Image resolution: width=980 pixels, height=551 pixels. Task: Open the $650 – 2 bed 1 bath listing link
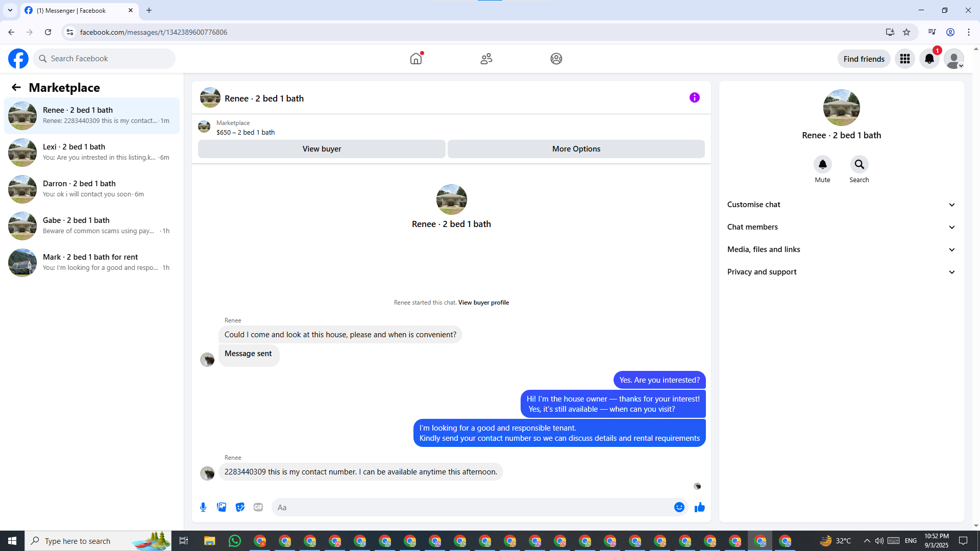point(246,132)
